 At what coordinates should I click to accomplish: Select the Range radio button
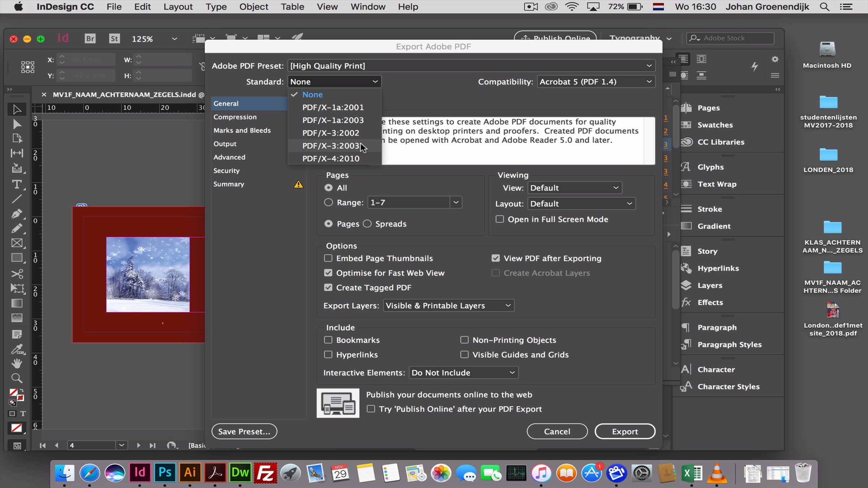(x=328, y=202)
